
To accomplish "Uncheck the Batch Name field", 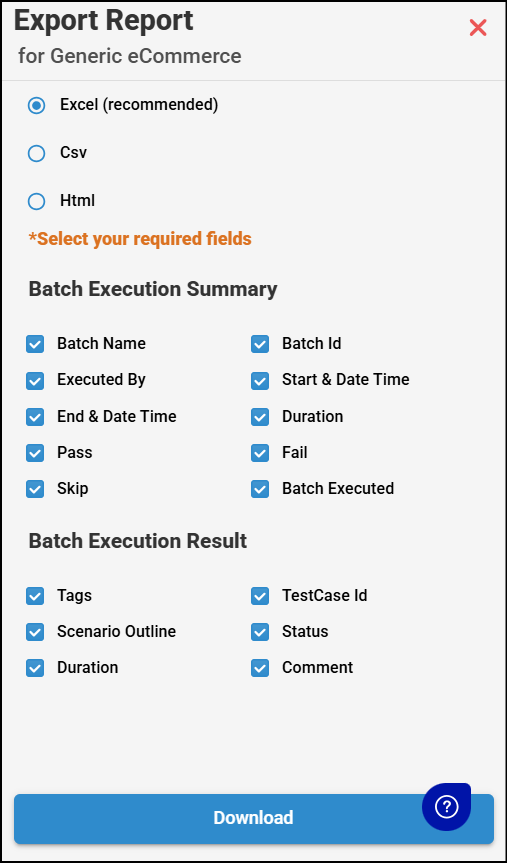I will click(x=35, y=345).
